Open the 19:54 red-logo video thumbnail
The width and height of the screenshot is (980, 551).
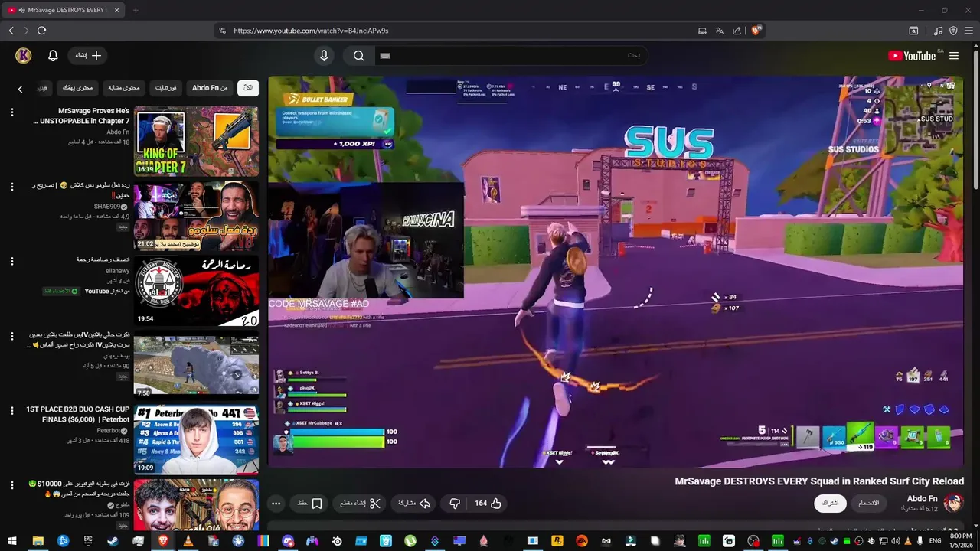[196, 291]
